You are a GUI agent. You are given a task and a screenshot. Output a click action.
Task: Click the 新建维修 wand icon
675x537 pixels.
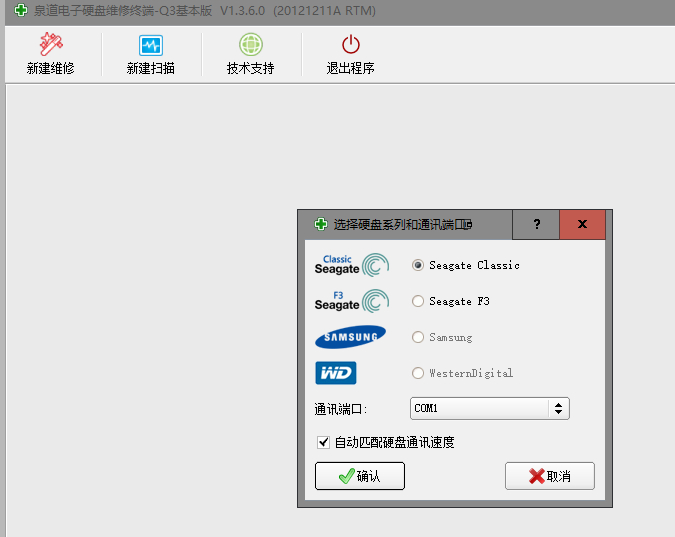pyautogui.click(x=51, y=44)
